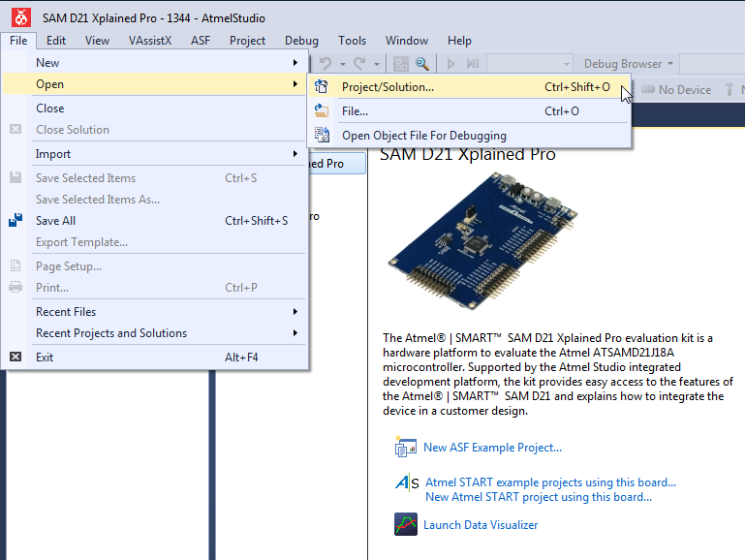Select Exit from the File menu

point(45,358)
